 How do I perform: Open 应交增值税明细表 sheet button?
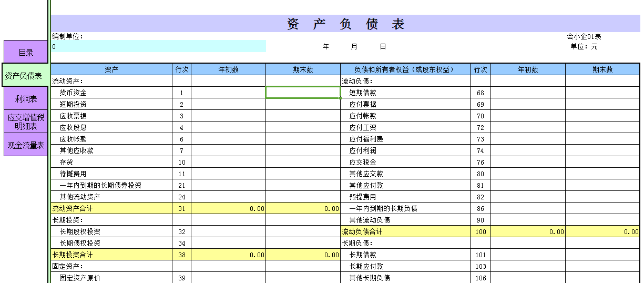click(26, 121)
